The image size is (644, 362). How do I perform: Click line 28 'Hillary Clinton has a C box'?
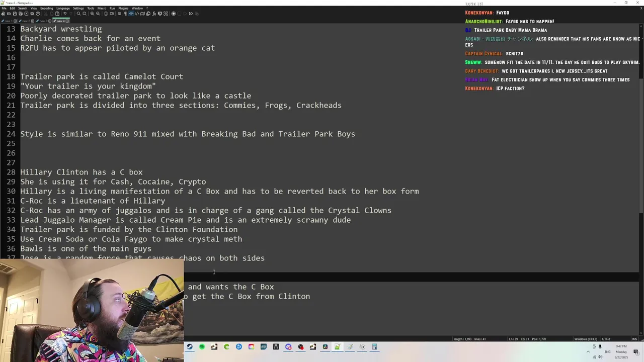(x=82, y=172)
